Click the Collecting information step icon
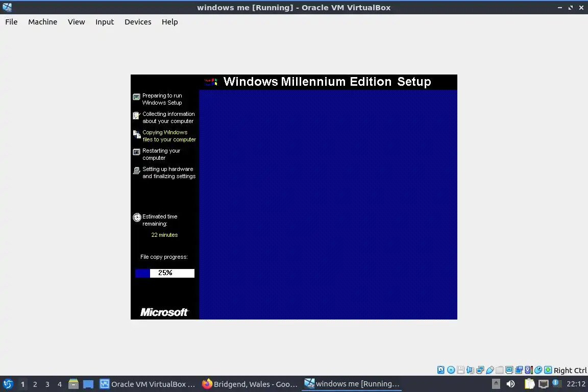588x392 pixels. coord(136,115)
